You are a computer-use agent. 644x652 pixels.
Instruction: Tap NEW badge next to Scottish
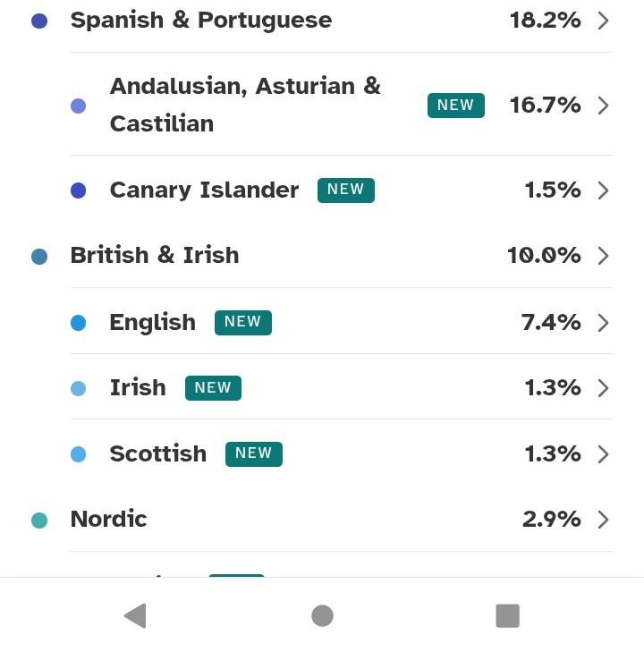[253, 453]
